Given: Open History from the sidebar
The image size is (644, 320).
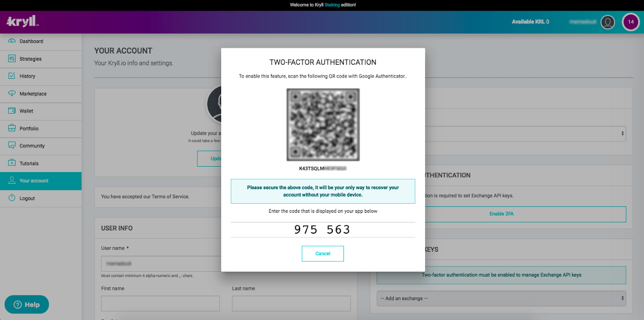Looking at the screenshot, I should pos(41,76).
